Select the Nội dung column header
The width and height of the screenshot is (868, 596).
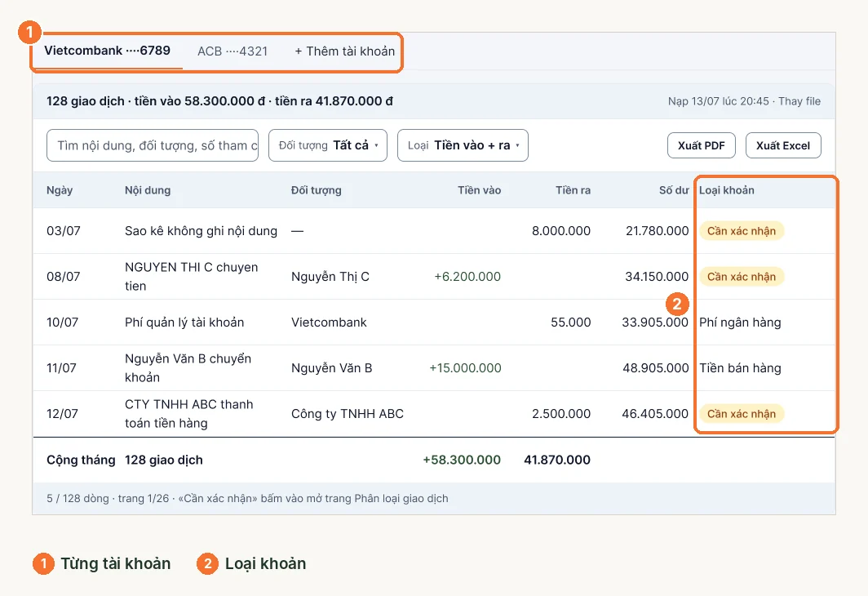[x=148, y=190]
